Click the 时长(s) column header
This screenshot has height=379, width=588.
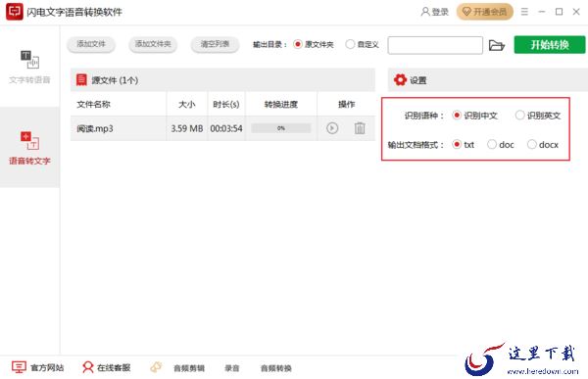click(226, 104)
